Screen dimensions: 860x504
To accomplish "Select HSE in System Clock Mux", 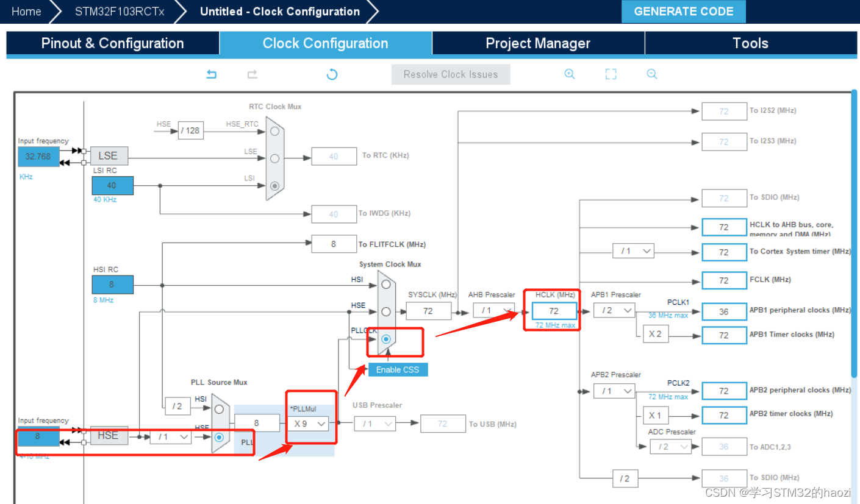I will (x=385, y=311).
